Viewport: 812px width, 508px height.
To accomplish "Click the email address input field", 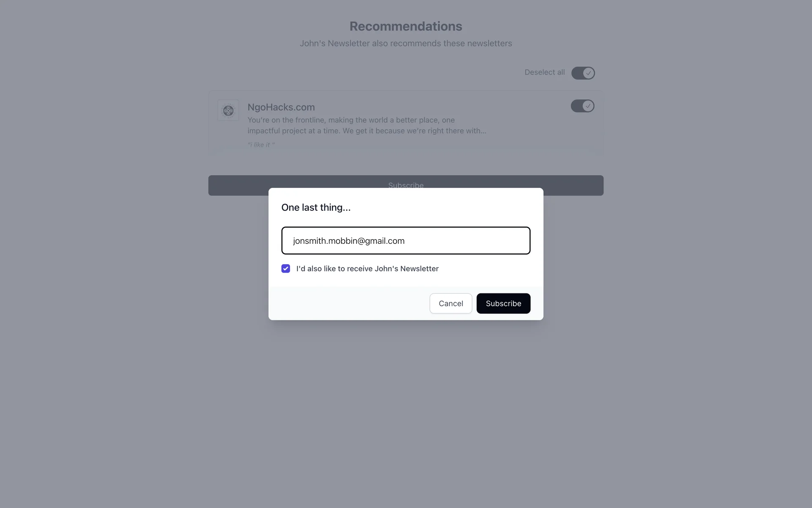I will coord(406,240).
